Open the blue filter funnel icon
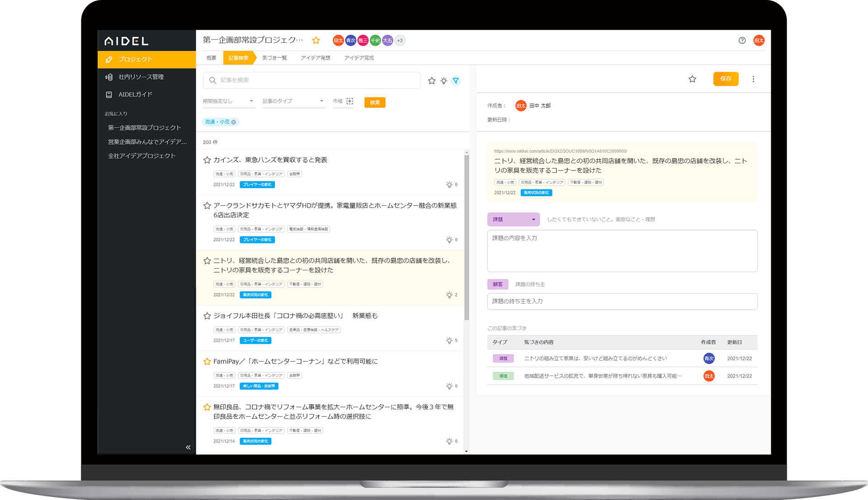The width and height of the screenshot is (868, 500). (456, 80)
